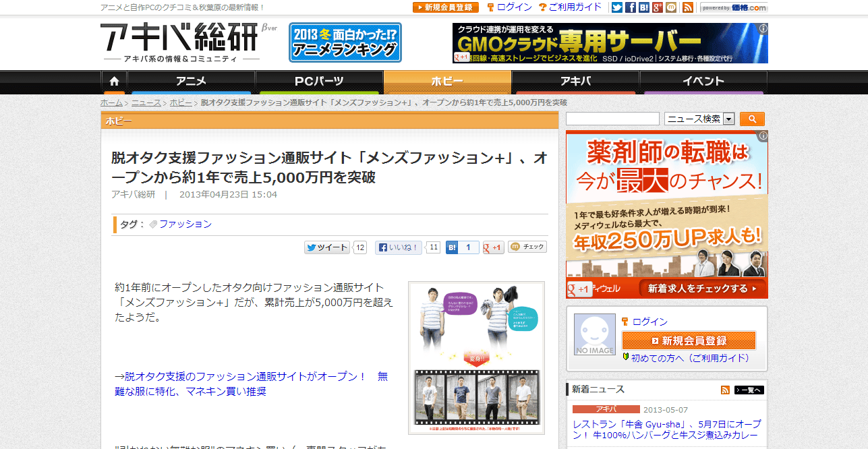Viewport: 868px width, 449px height.
Task: Click the news search input field
Action: [612, 119]
